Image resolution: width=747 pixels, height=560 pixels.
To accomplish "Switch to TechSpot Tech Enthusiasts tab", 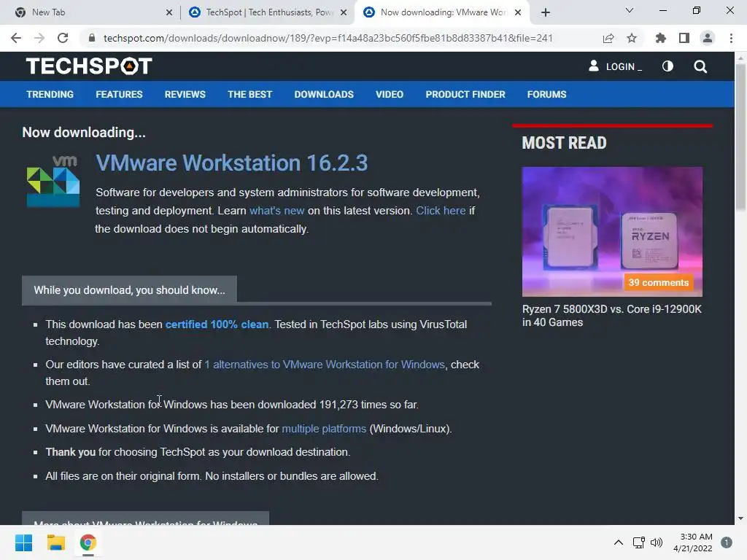I will [x=268, y=12].
